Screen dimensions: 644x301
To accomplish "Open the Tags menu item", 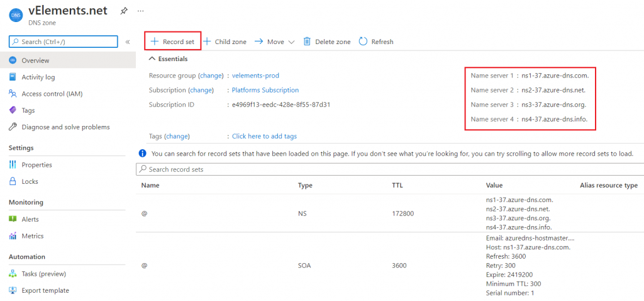I will 28,110.
